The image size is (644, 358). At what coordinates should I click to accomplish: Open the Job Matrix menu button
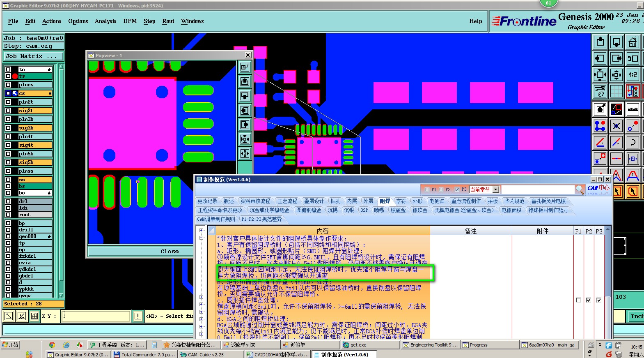pos(34,56)
